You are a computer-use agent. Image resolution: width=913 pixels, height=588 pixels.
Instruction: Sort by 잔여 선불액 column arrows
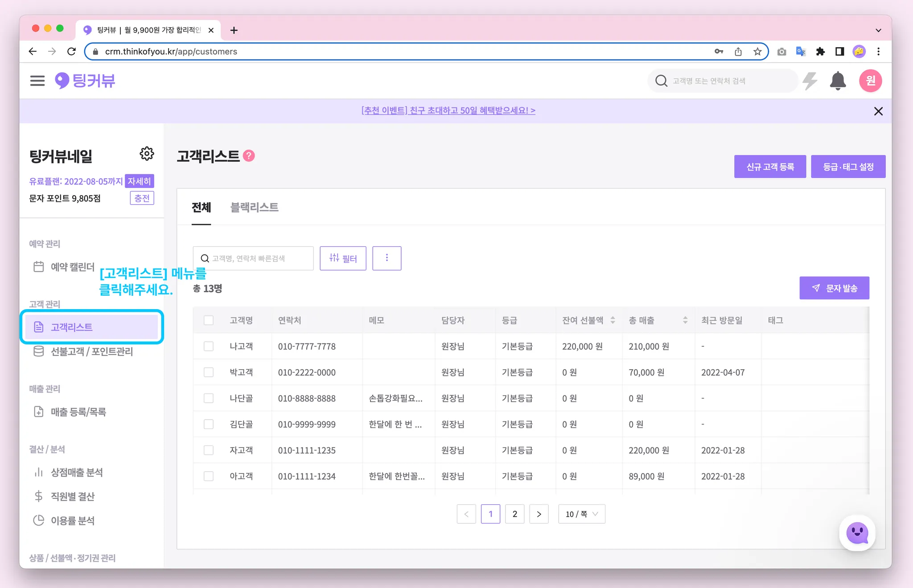pyautogui.click(x=613, y=320)
